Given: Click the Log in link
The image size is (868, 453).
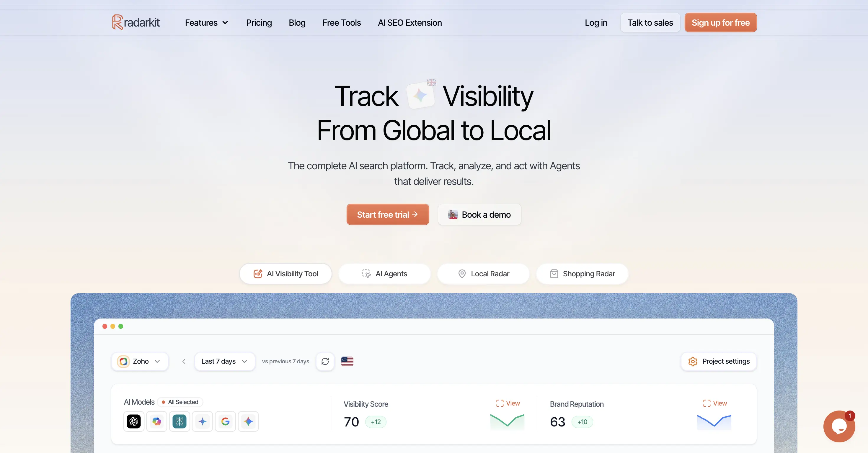Looking at the screenshot, I should click(x=596, y=22).
